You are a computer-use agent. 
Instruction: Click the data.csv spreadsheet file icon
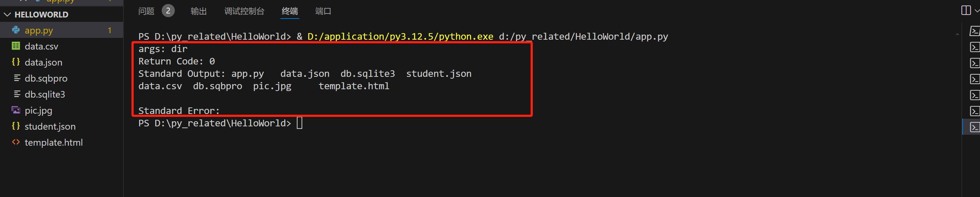coord(16,46)
